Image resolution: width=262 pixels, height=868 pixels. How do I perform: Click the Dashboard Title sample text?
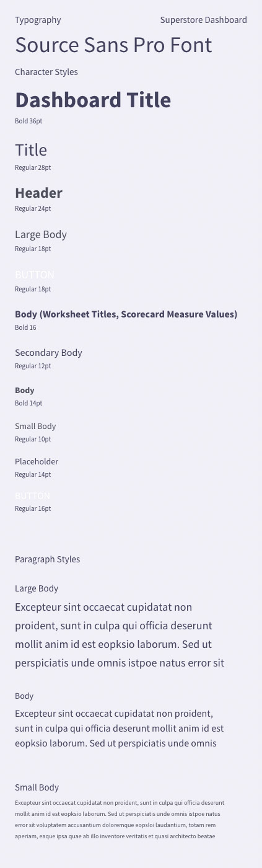[x=93, y=100]
